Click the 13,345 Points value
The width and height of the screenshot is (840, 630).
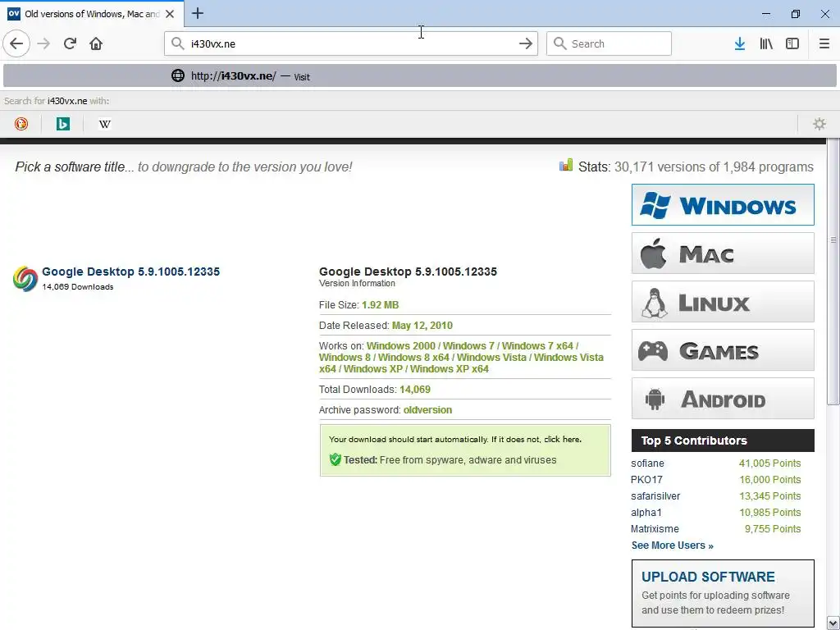[x=769, y=496]
